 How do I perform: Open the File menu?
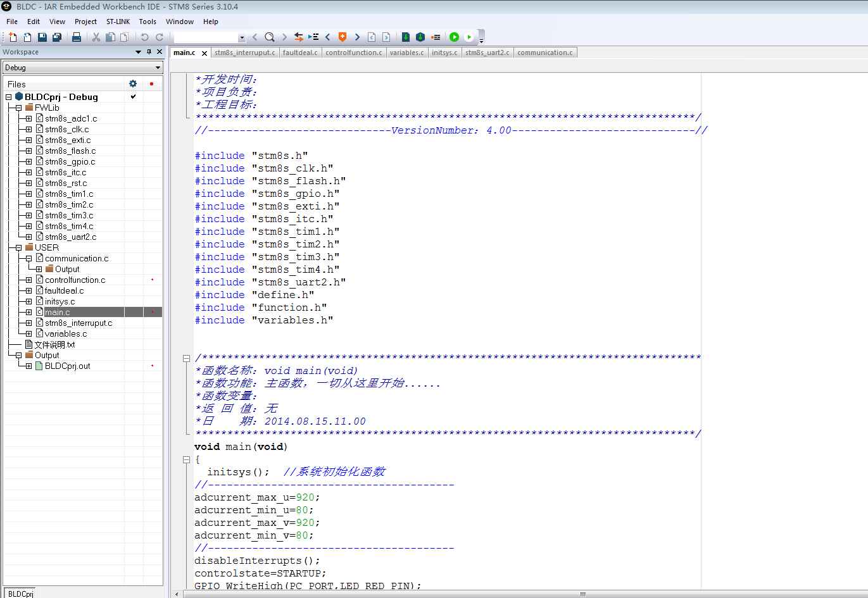(12, 22)
